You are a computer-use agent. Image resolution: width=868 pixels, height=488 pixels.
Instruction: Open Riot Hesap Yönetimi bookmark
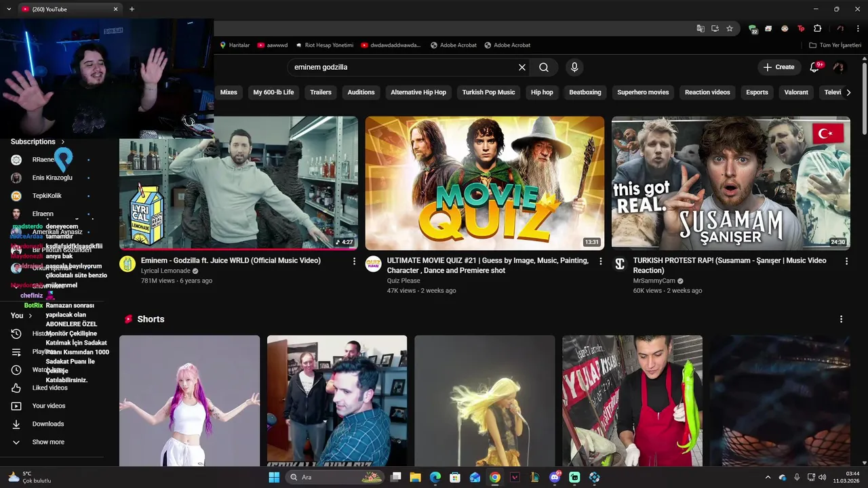323,45
